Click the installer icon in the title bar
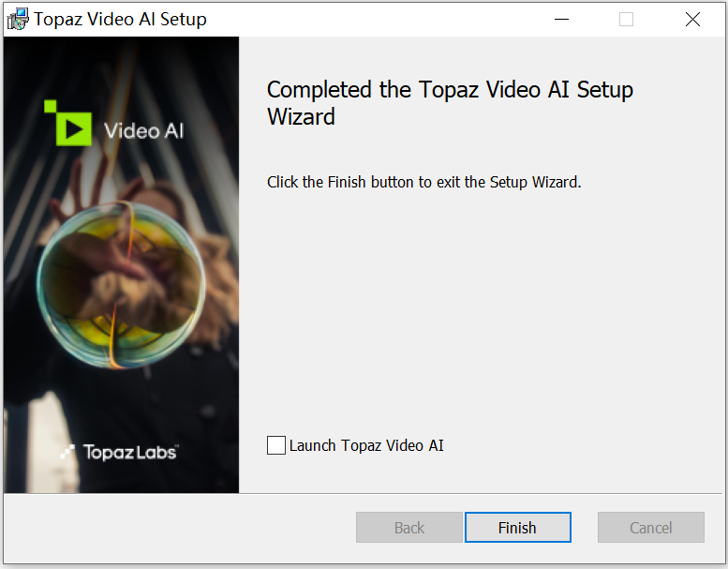Screen dimensions: 728x569 pos(18,19)
